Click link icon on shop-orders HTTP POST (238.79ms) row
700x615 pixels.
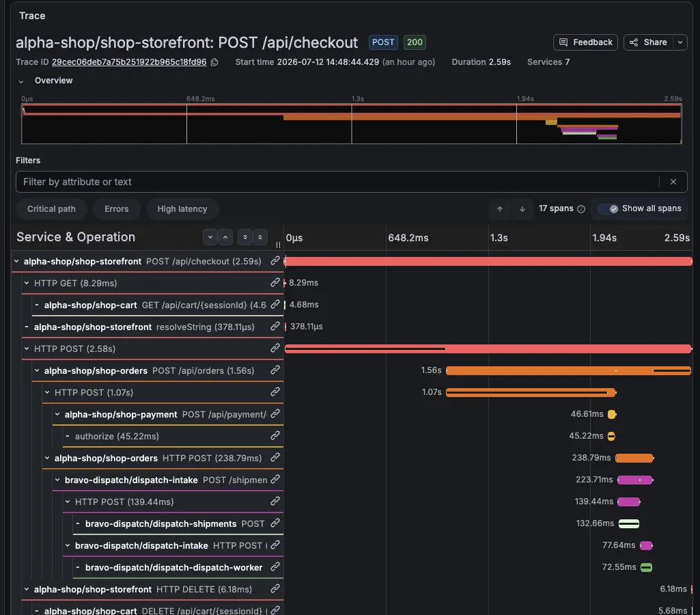275,457
